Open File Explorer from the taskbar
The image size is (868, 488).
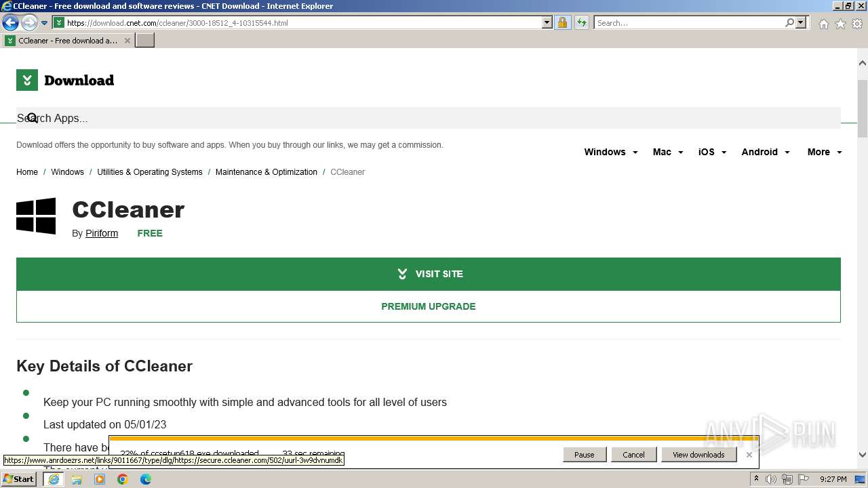(77, 479)
